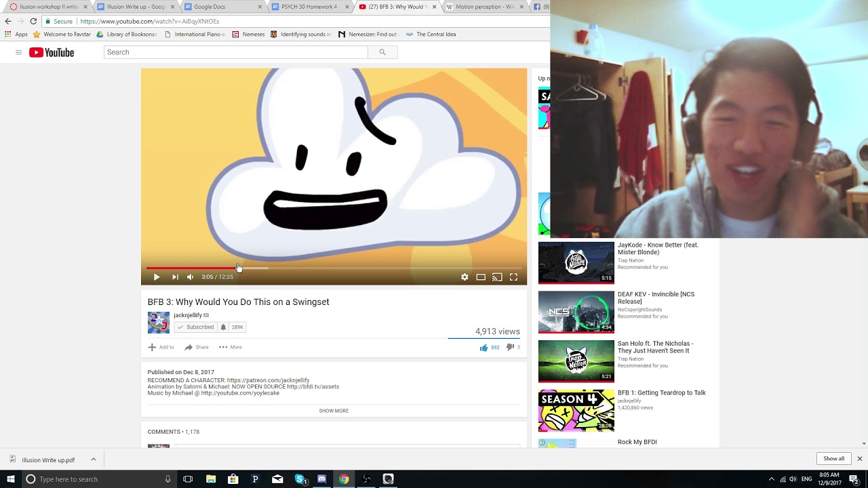Open the International Piano bookmark
Image resolution: width=868 pixels, height=488 pixels.
195,34
